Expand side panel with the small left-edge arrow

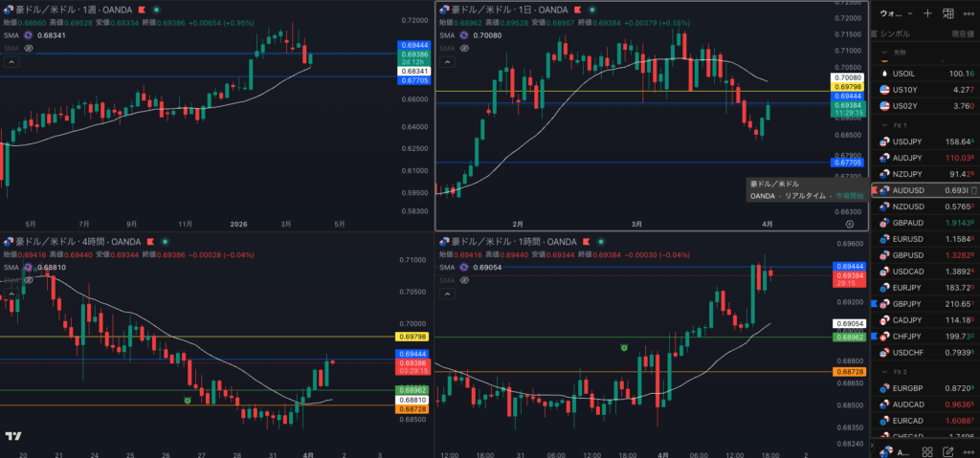tap(871, 446)
